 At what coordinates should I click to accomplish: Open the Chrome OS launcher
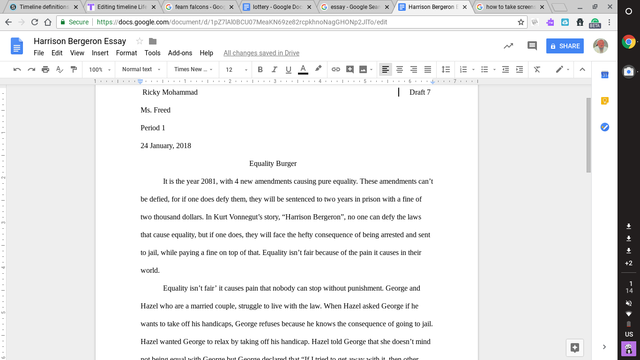pyautogui.click(x=629, y=11)
